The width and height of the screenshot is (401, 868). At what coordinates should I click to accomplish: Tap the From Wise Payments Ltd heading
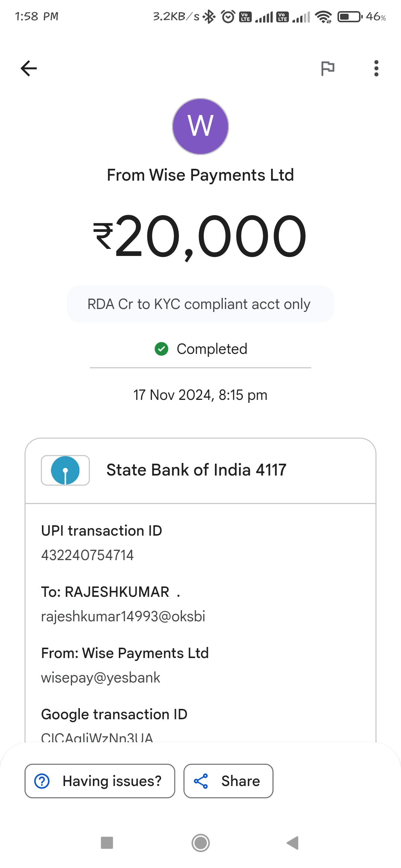point(200,175)
